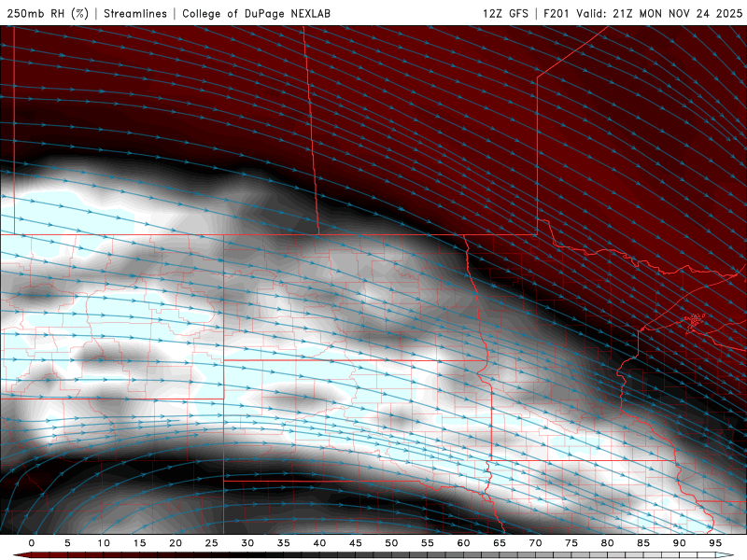Screen dimensions: 747x560
Task: Click the 60 label on the color scale
Action: (x=463, y=543)
